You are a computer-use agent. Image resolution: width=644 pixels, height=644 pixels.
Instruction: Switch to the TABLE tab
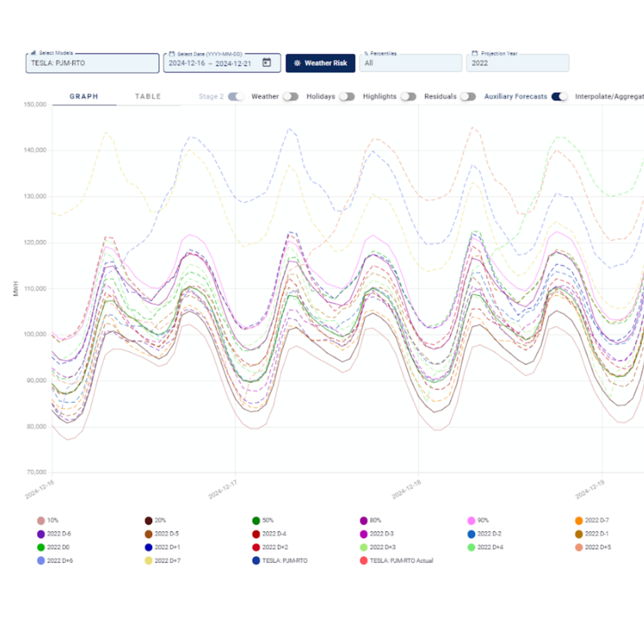148,96
